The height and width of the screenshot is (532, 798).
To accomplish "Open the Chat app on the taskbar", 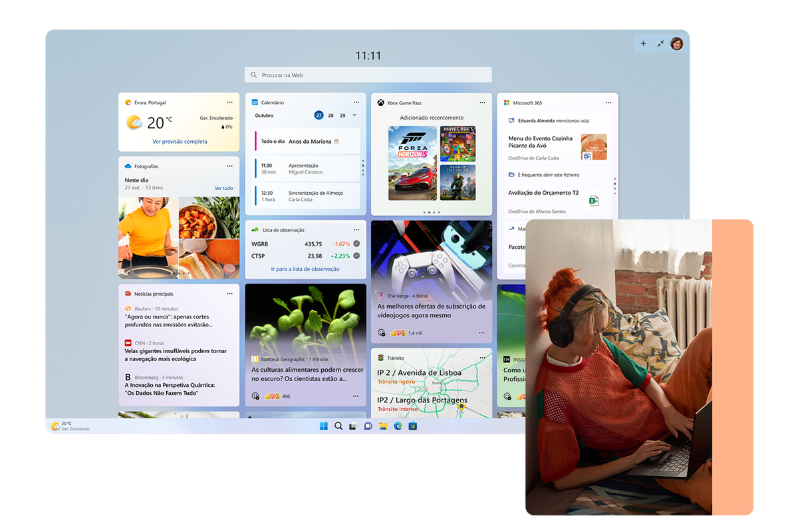I will 368,426.
